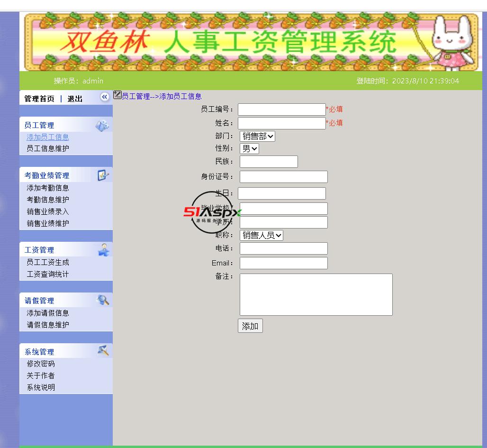487x448 pixels.
Task: Click the 登陆时间 timestamp text
Action: pos(407,81)
